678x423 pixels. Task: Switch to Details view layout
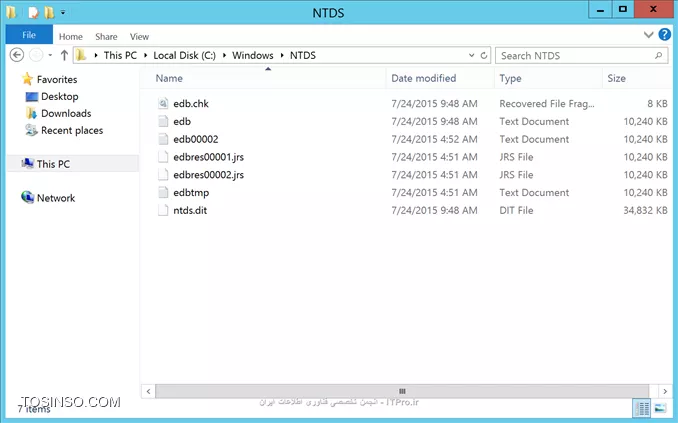(642, 408)
